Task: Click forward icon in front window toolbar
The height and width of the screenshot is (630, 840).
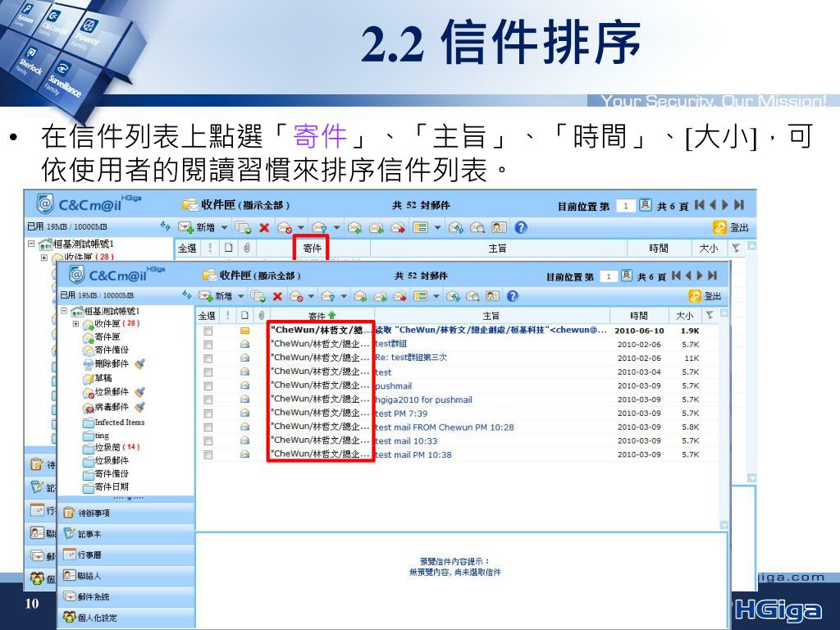Action: [x=399, y=296]
